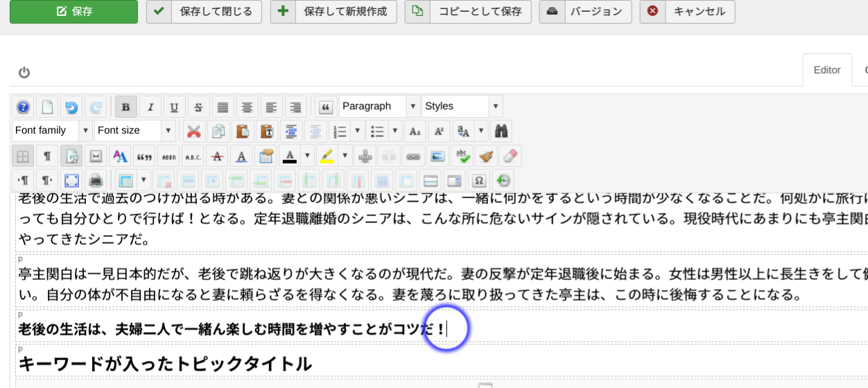
Task: Paste from the clipboard
Action: tap(243, 131)
